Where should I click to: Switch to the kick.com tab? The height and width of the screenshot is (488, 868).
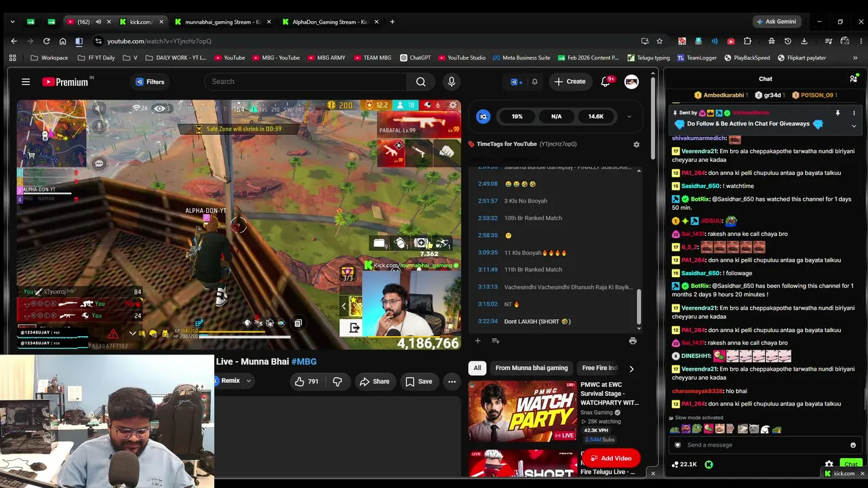pos(141,22)
